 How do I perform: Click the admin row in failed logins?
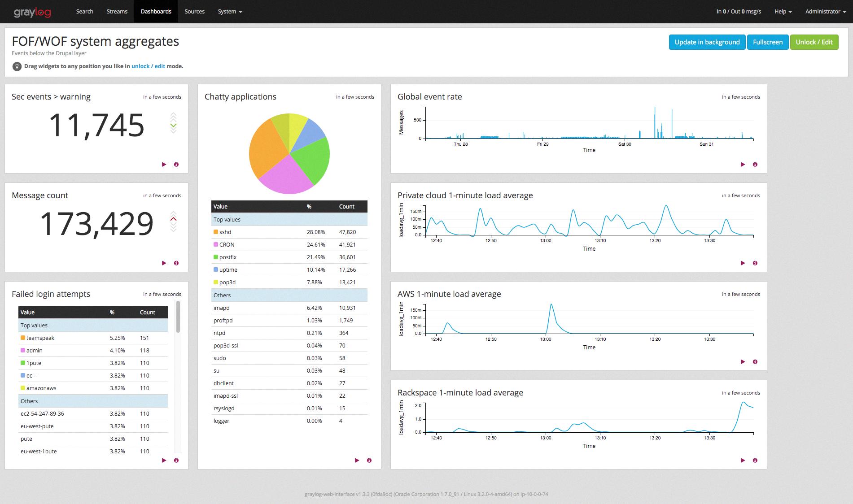coord(93,351)
